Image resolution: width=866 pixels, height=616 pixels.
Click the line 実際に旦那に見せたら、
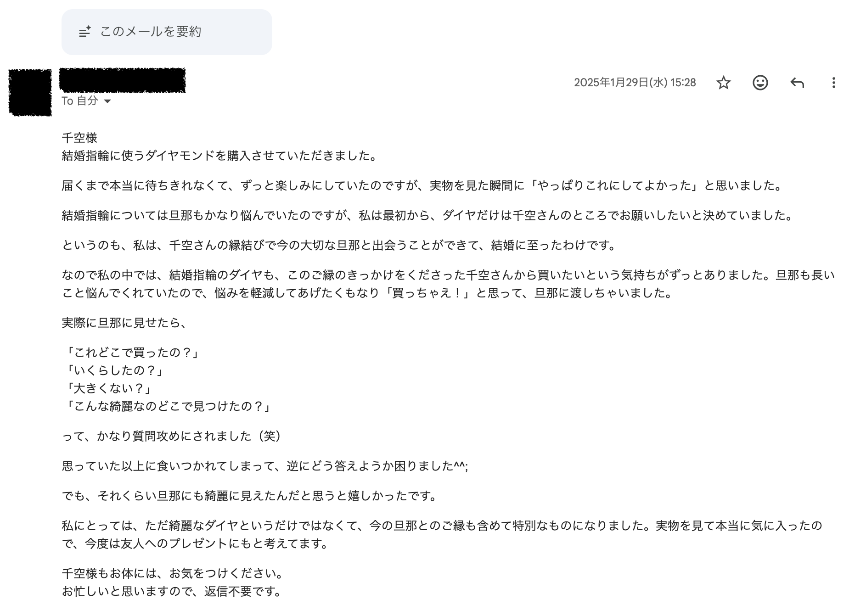click(125, 323)
